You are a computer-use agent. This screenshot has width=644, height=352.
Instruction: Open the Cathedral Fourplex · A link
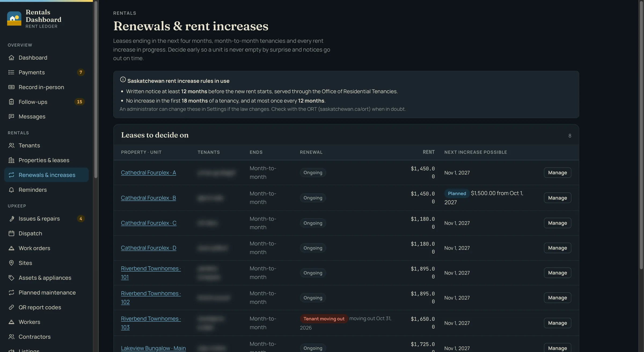148,172
